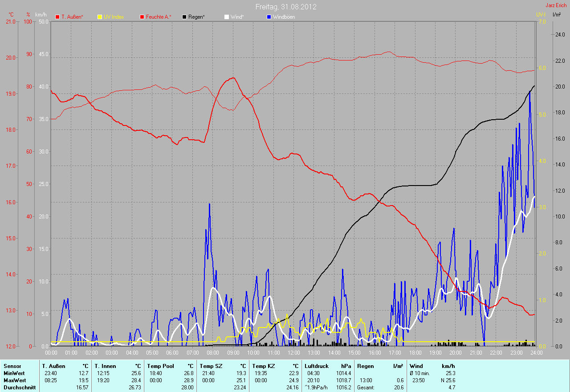
Task: Click the 'Temp KZ' column header
Action: (263, 366)
